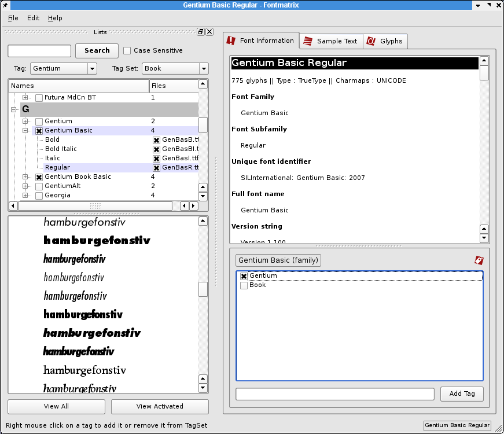Click the Add Tag button
The width and height of the screenshot is (504, 434).
462,393
